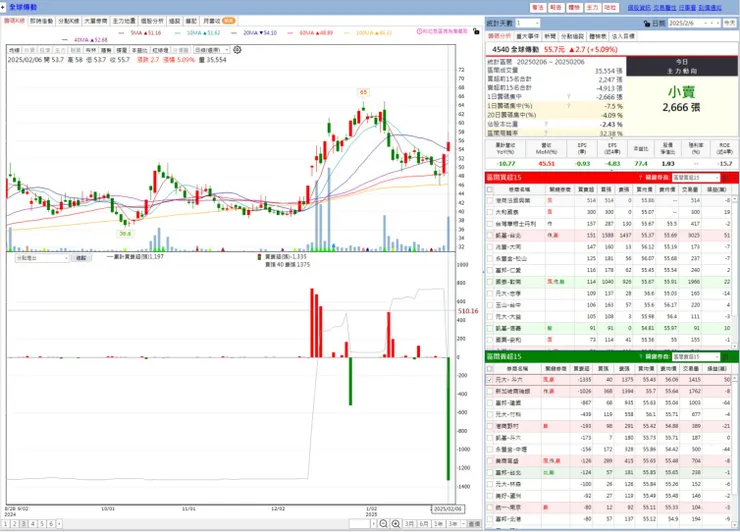Click the icon at right end of 區間賣超15 header

[x=726, y=356]
